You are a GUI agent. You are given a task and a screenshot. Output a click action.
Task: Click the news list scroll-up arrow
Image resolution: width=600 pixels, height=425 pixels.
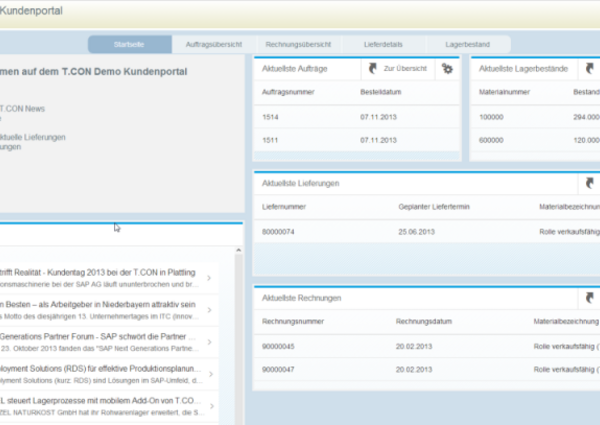(238, 250)
